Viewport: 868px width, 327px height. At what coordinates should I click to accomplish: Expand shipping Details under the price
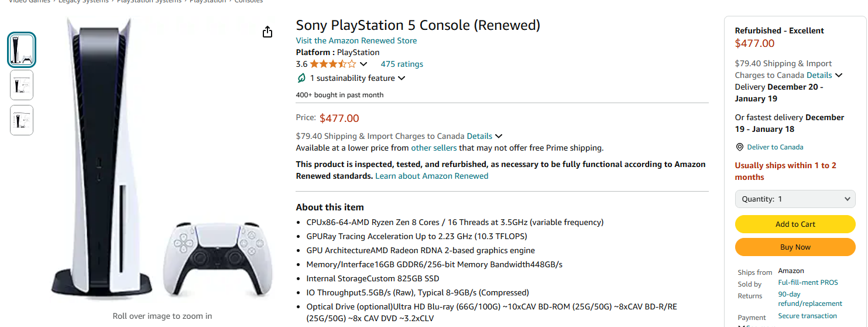pos(484,136)
